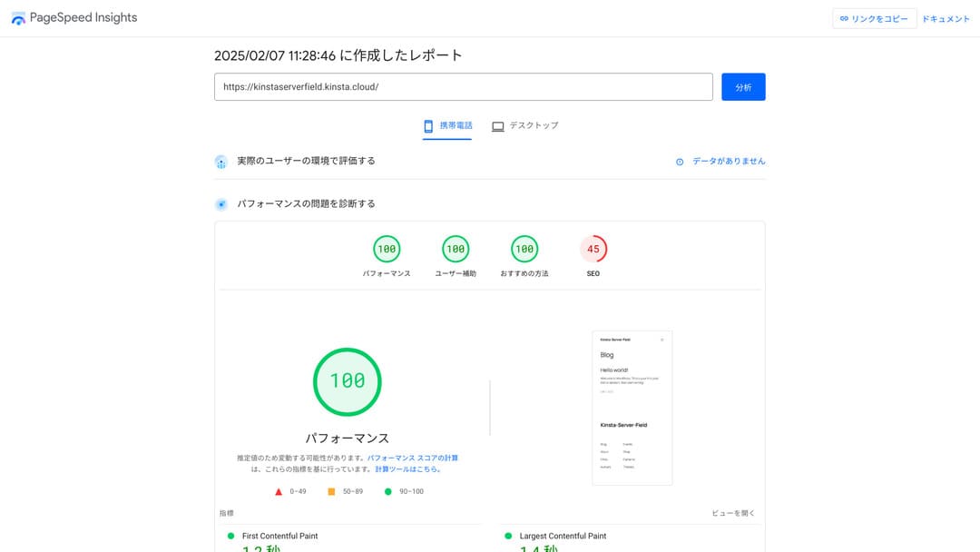Click the PageSpeed Insights logo
Viewport: 980px width, 552px height.
(19, 18)
